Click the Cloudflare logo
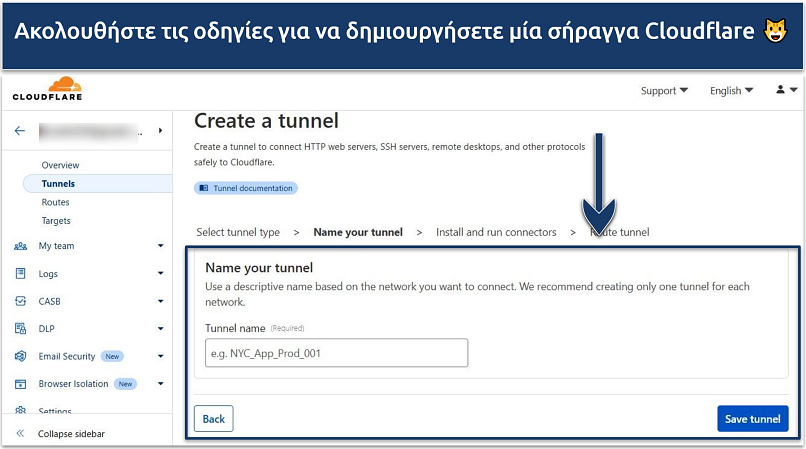This screenshot has width=806, height=449. (47, 89)
